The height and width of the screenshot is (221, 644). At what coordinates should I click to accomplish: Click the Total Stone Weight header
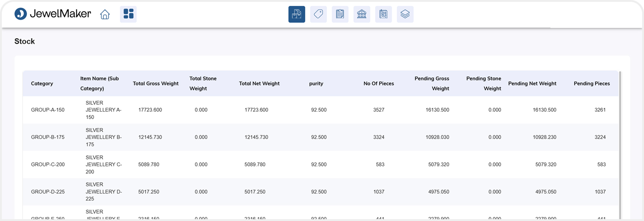(203, 83)
